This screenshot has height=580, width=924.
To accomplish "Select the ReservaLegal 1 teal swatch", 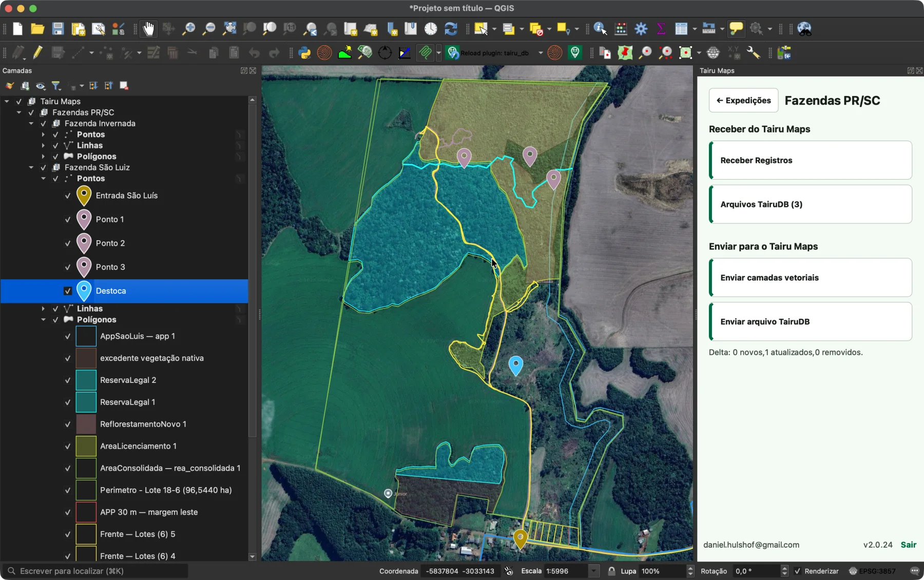I will (x=86, y=402).
